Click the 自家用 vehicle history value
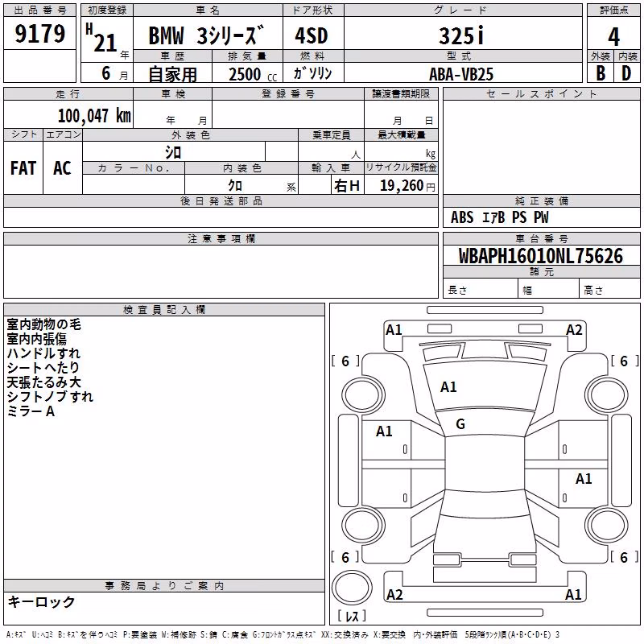This screenshot has height=644, width=644. (172, 74)
